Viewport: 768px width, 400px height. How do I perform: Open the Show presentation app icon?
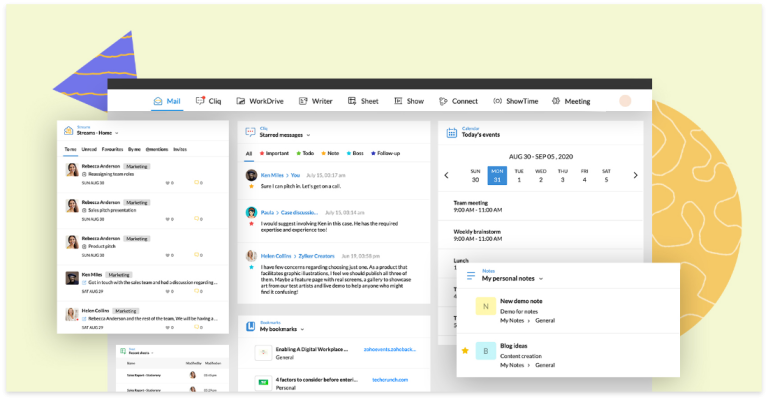[x=398, y=101]
